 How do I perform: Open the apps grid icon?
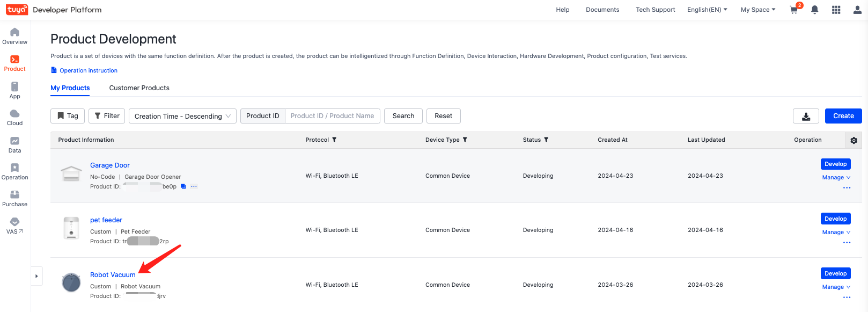[x=836, y=10]
